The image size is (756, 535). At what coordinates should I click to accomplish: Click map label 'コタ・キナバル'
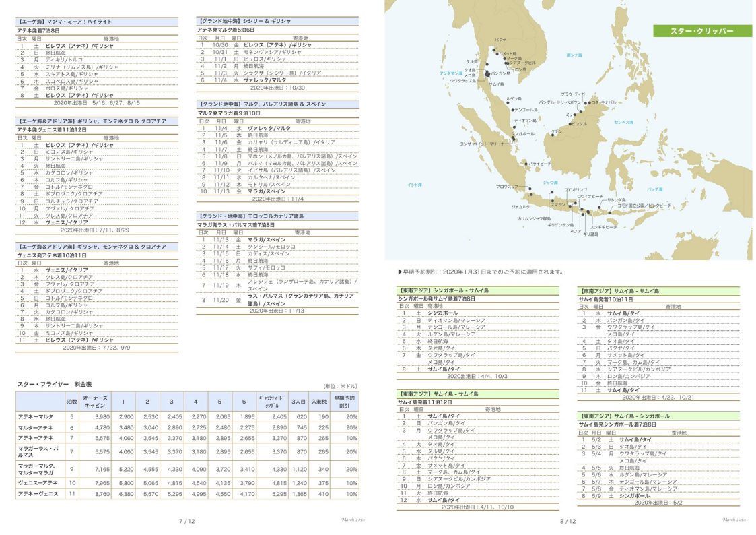tap(604, 102)
